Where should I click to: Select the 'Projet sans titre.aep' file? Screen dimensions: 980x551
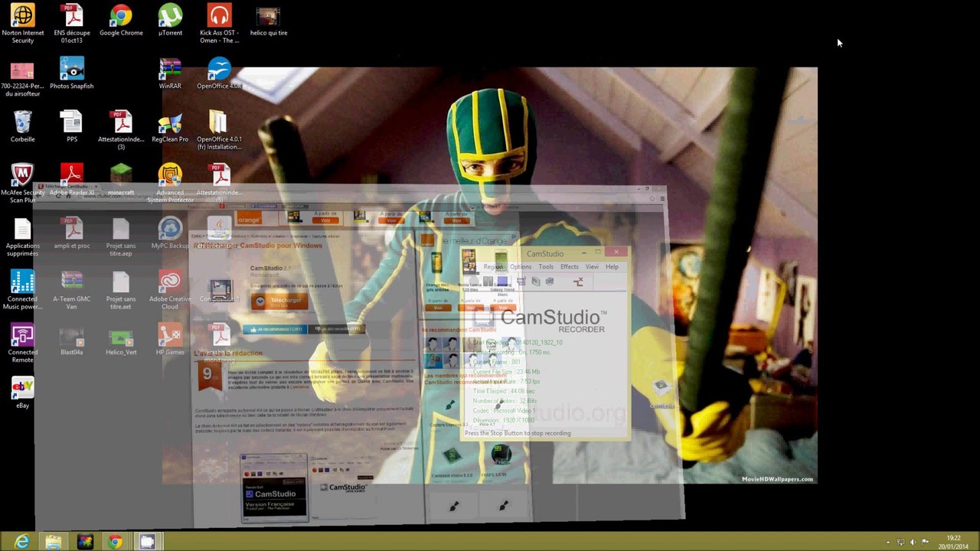121,236
